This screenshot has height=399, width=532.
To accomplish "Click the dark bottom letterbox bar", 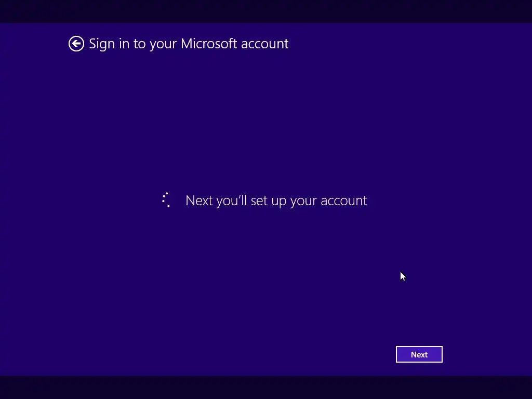I will [266, 388].
